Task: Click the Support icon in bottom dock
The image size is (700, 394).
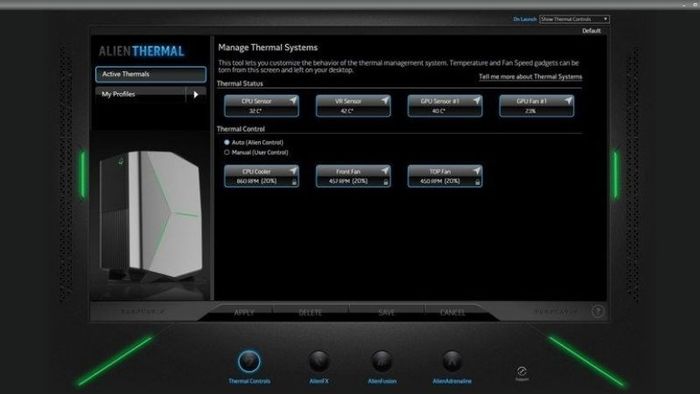Action: pyautogui.click(x=522, y=373)
